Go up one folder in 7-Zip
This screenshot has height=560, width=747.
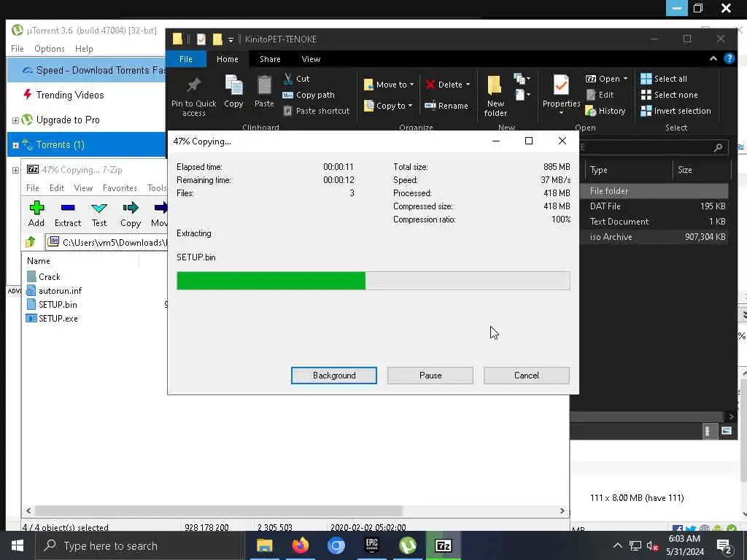(31, 242)
